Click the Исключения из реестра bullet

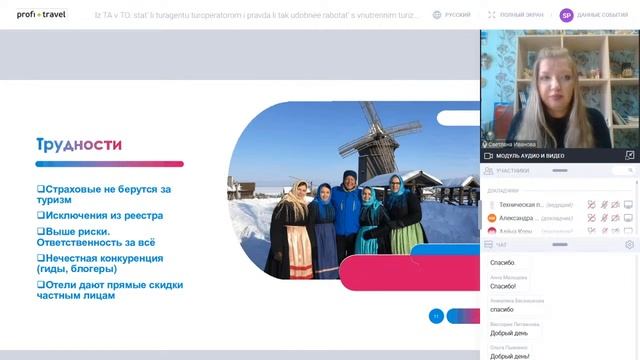pos(100,216)
